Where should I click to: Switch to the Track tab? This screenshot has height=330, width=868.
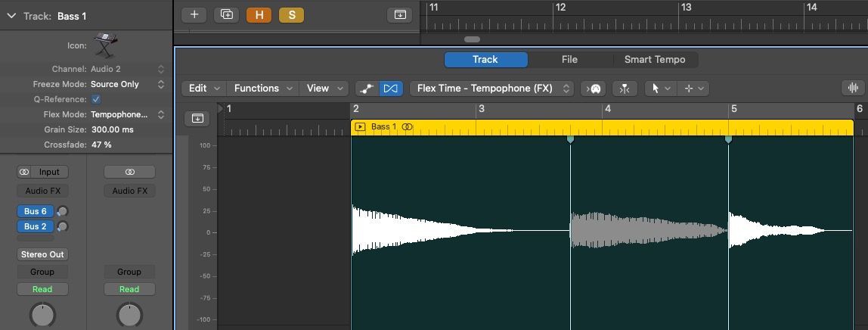485,60
